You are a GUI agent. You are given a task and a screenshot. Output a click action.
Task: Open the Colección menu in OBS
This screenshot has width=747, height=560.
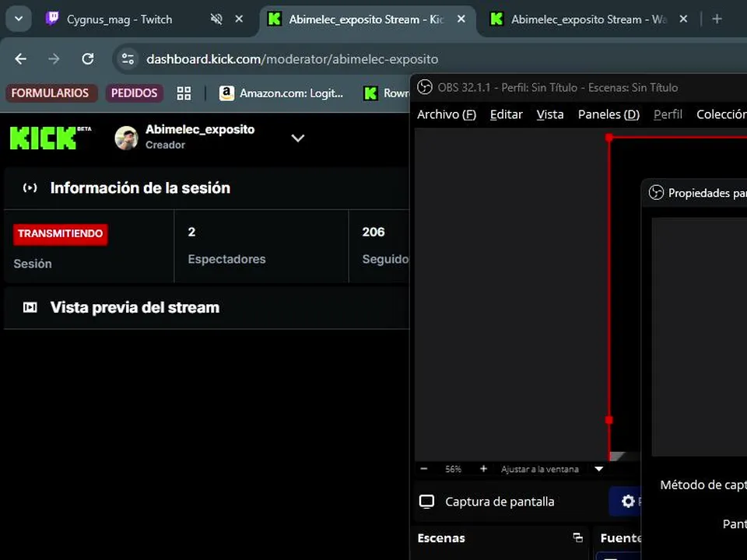tap(721, 114)
